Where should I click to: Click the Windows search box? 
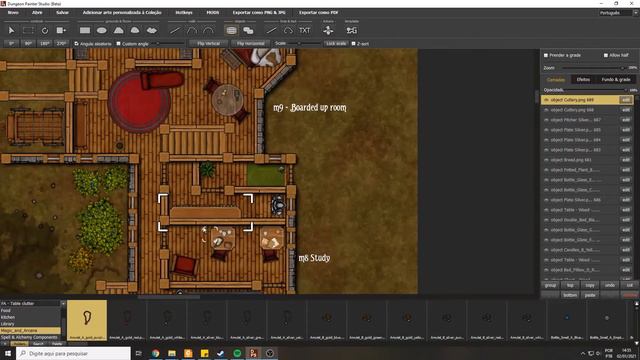click(x=73, y=353)
